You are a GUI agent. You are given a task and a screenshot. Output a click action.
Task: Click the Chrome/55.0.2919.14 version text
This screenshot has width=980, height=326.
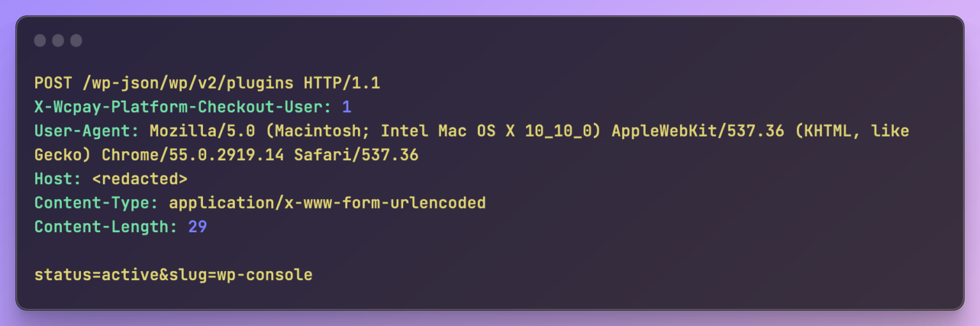[193, 156]
